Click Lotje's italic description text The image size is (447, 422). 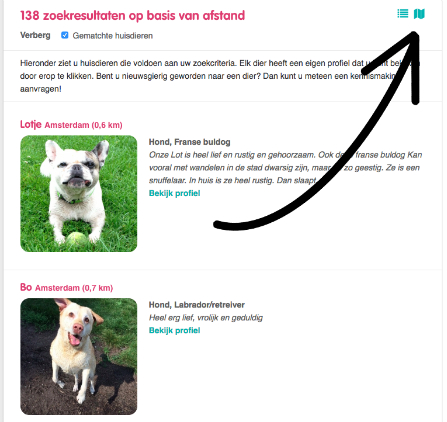coord(285,168)
